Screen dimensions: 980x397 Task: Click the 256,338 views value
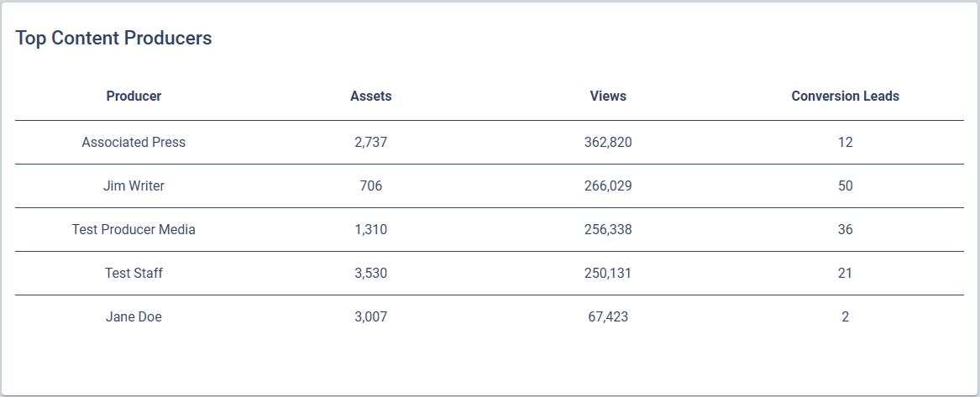click(608, 230)
